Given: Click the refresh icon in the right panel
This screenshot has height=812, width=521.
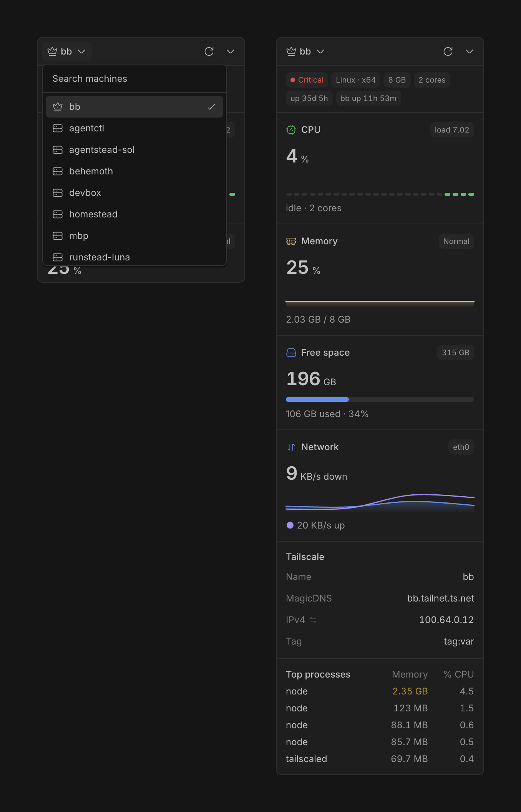Looking at the screenshot, I should pos(448,51).
